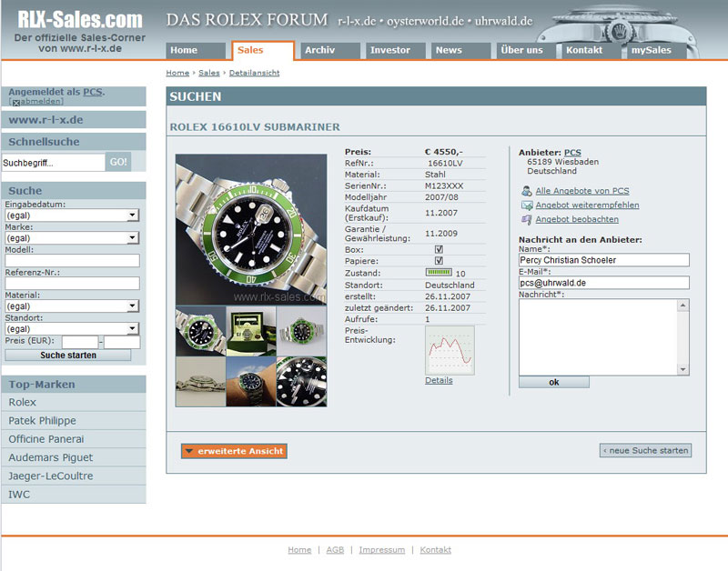Image resolution: width=728 pixels, height=571 pixels.
Task: Toggle the Papiere checkbox
Action: pos(439,261)
